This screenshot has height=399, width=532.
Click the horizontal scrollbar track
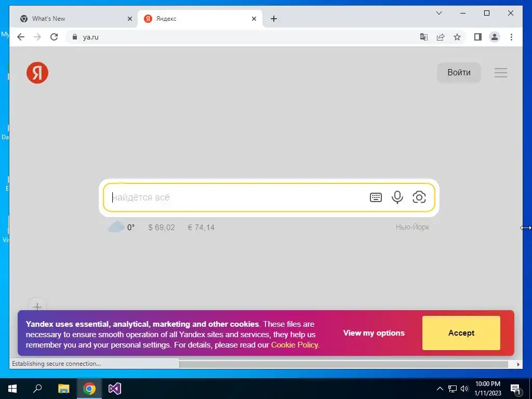coord(343,364)
